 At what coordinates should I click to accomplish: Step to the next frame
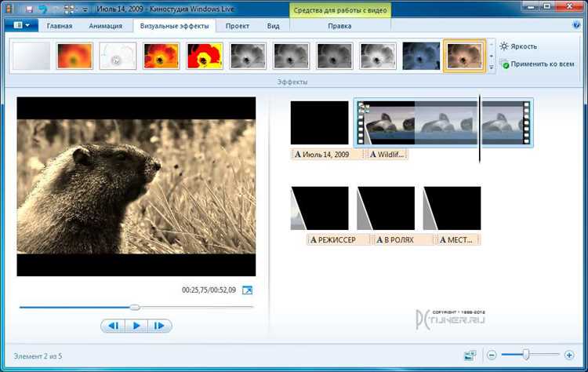click(x=160, y=326)
